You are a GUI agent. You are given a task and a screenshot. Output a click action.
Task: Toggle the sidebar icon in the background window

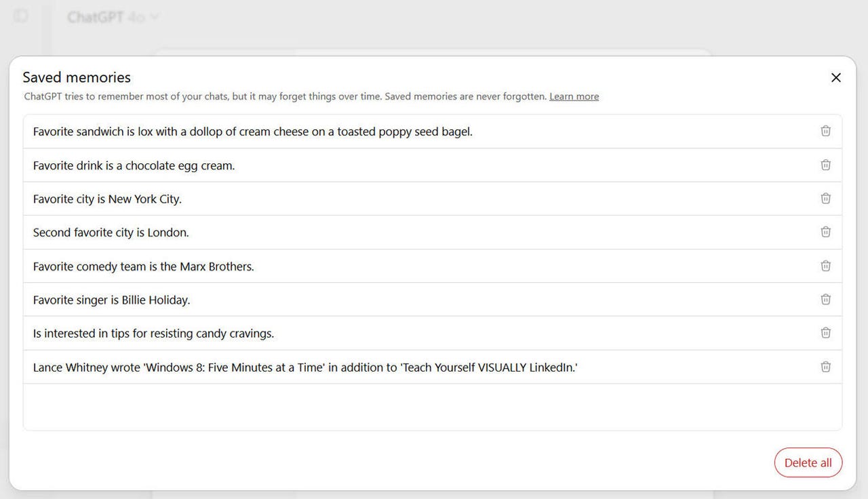(21, 16)
